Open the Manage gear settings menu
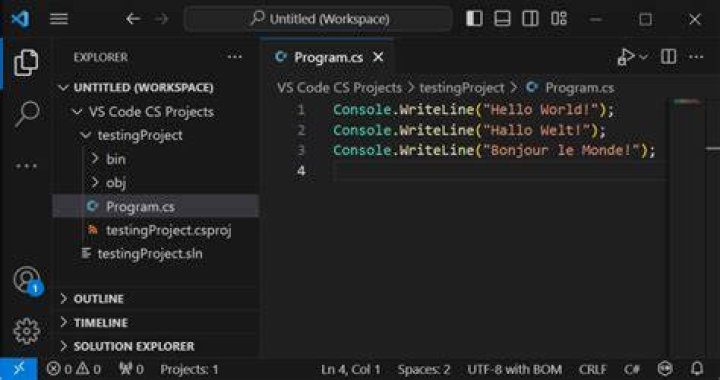 (x=26, y=330)
